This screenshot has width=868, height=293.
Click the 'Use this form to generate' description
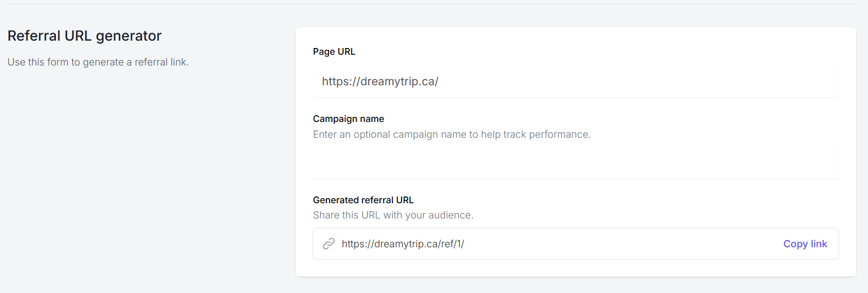pos(98,62)
